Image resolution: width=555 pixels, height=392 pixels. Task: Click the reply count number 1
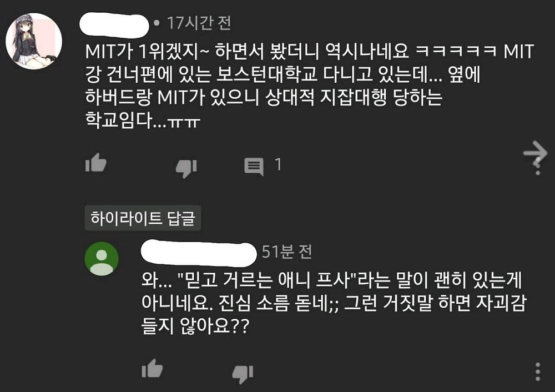coord(278,164)
